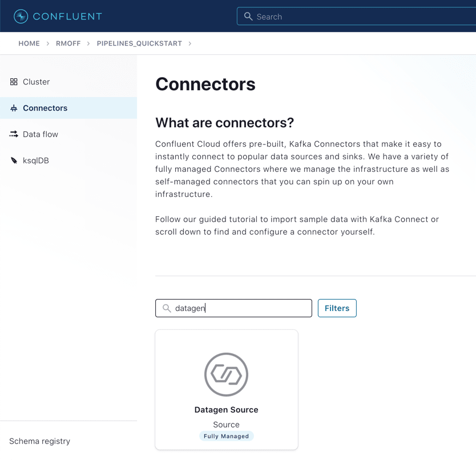The image size is (476, 460).
Task: Click the chevron after the RMOFF breadcrumb
Action: coord(88,43)
